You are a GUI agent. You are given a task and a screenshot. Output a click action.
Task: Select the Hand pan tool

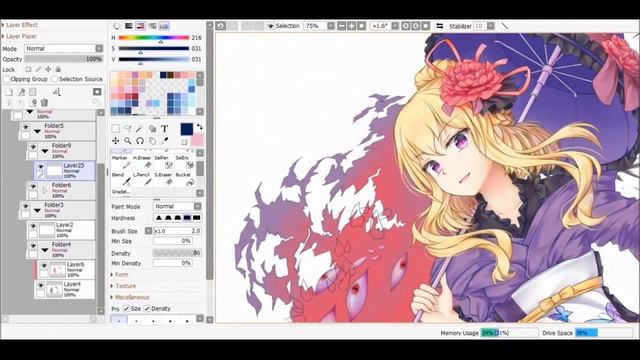pyautogui.click(x=152, y=141)
